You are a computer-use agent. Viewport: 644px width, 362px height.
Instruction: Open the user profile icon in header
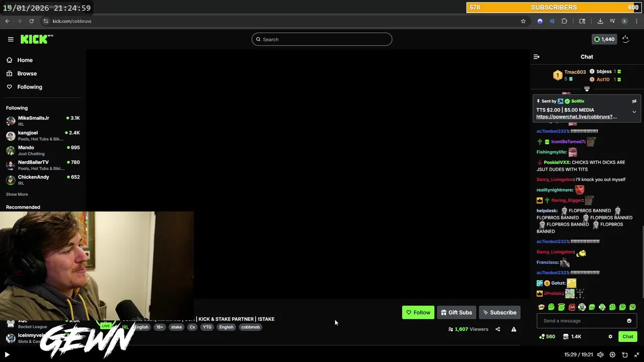[x=625, y=39]
